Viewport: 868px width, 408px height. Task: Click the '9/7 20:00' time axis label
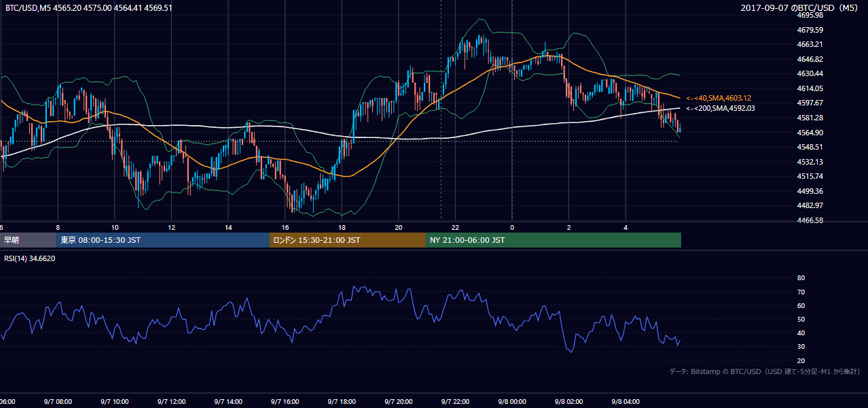click(399, 402)
